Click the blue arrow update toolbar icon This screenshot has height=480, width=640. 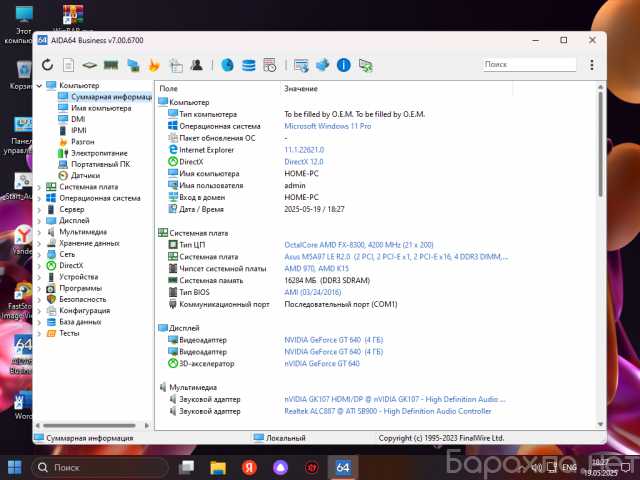(x=322, y=65)
